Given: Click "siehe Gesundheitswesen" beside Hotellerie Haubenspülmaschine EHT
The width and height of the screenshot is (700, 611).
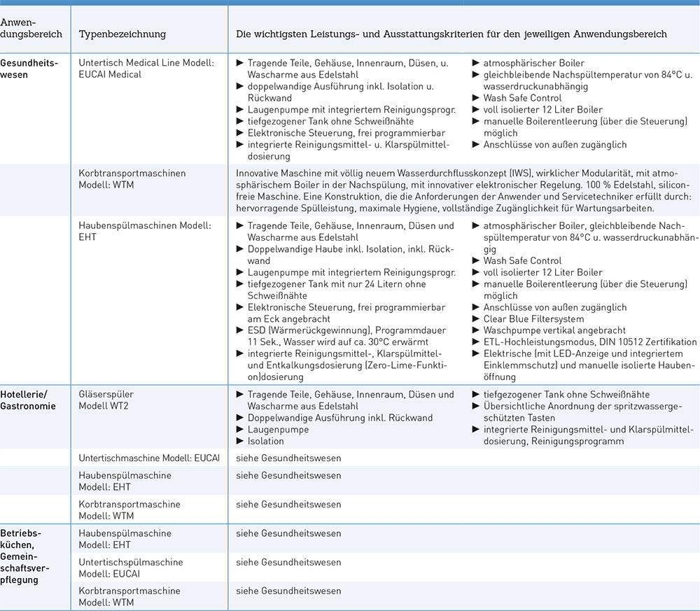Looking at the screenshot, I should [x=288, y=475].
